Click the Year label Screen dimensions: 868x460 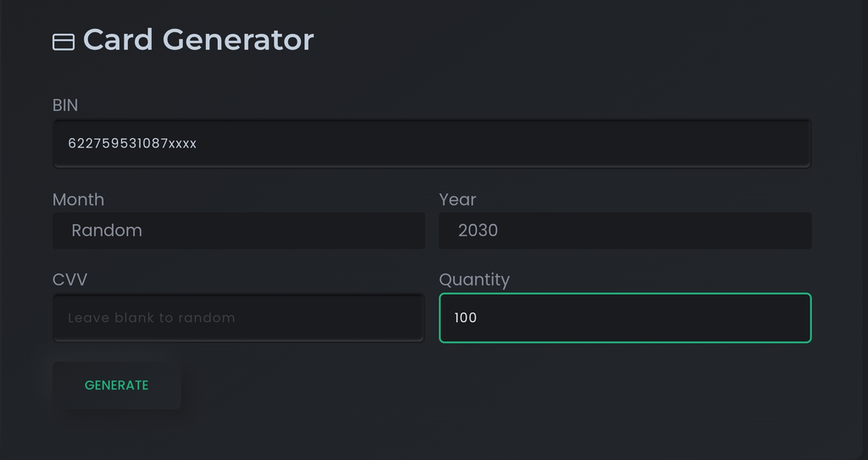click(457, 199)
